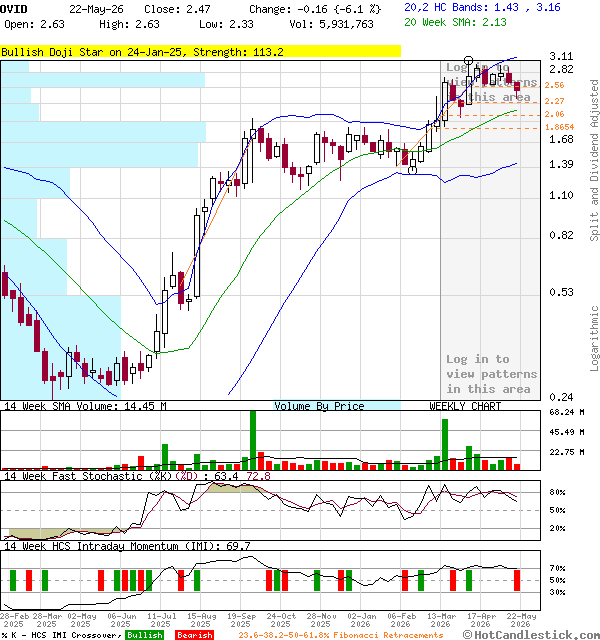The height and width of the screenshot is (640, 600).
Task: Click the first green IMI crossover bar
Action: click(x=13, y=580)
